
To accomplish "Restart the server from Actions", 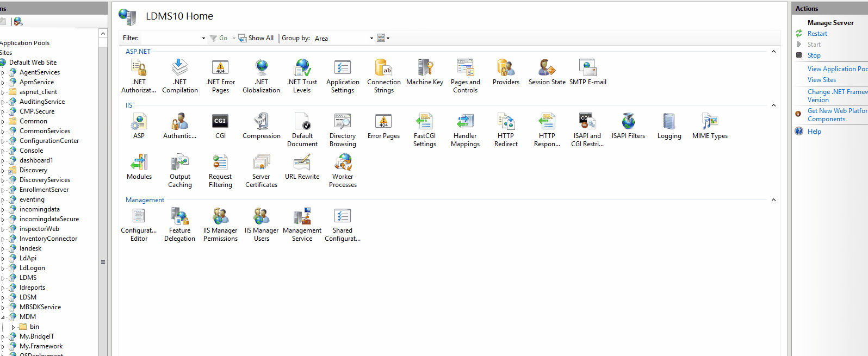I will [x=817, y=34].
